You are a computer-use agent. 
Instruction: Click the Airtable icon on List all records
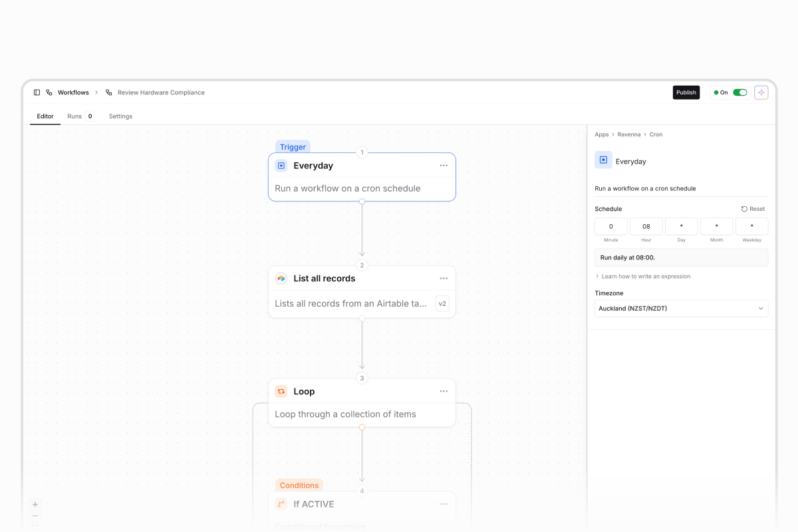(x=281, y=279)
